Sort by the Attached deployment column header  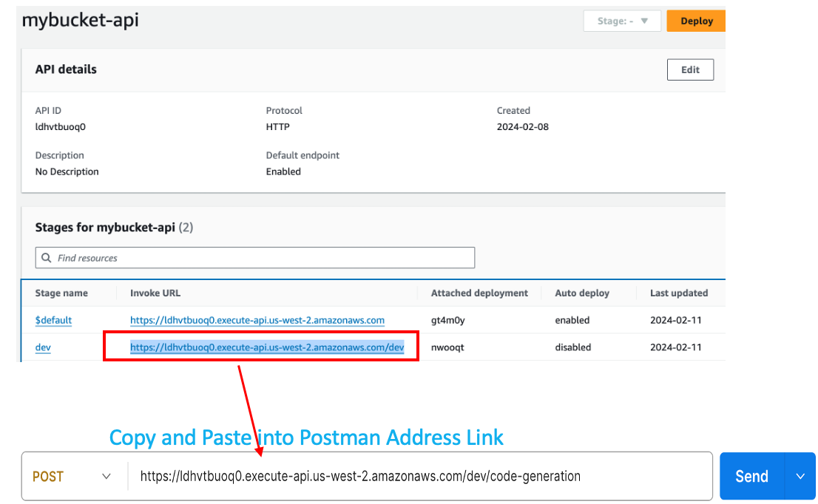click(x=479, y=293)
